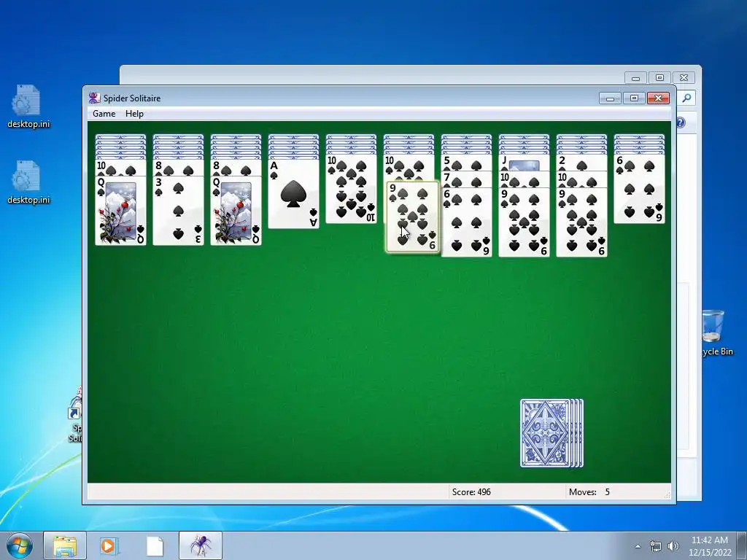Open the Windows Start button
The height and width of the screenshot is (560, 747).
[20, 545]
